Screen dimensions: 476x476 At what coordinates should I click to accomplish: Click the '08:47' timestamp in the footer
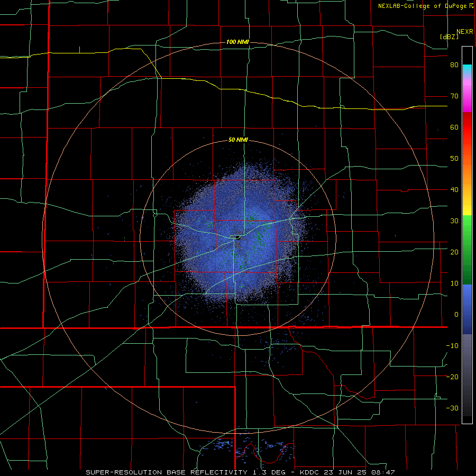click(383, 472)
